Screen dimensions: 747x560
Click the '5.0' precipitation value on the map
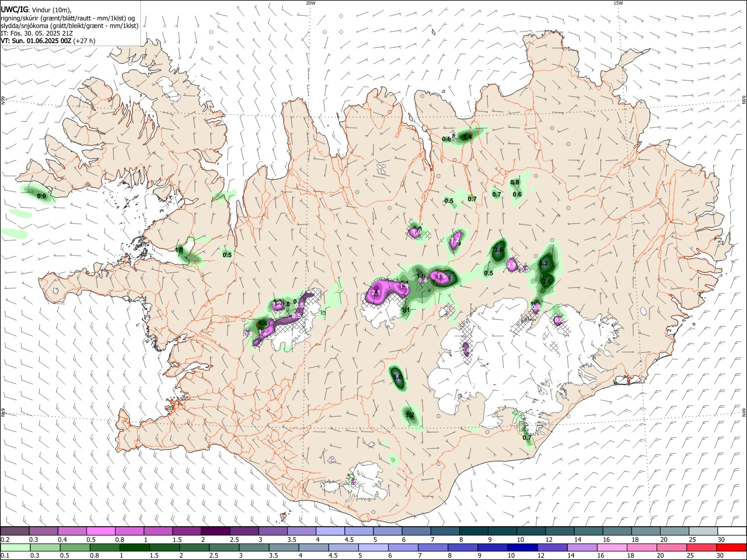pos(397,377)
